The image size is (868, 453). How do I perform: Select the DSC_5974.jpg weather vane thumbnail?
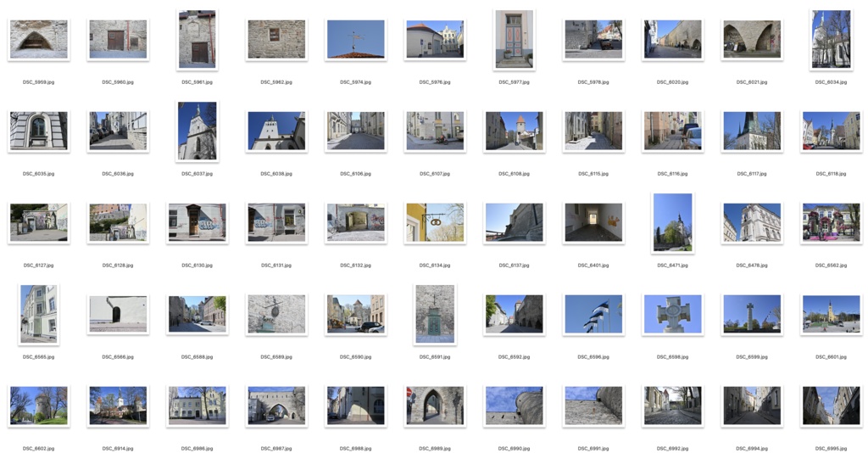(x=355, y=40)
